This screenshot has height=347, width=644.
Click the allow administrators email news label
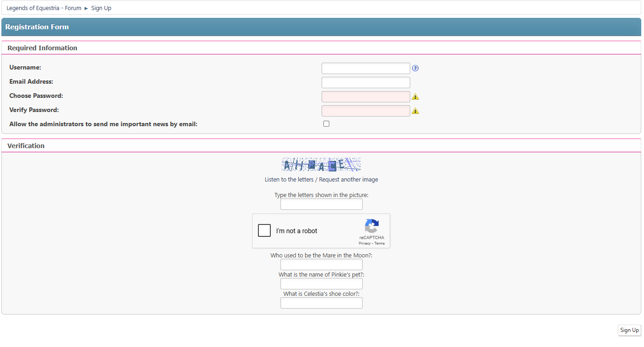point(103,124)
